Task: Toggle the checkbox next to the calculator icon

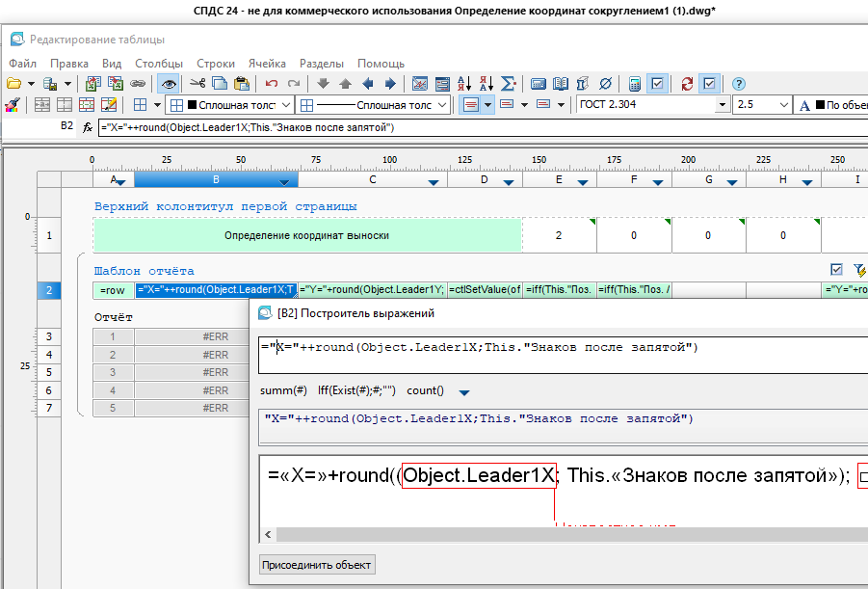Action: tap(657, 84)
